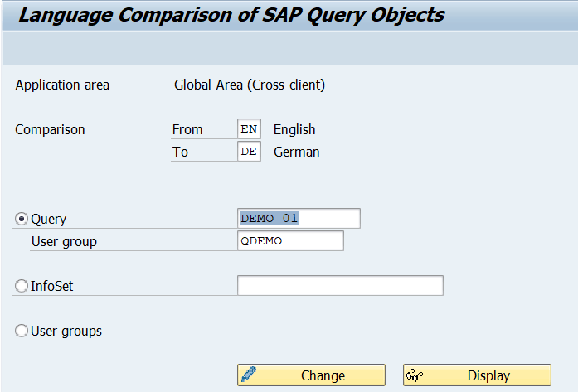Click the 'Global Area (Cross-client)' text
The image size is (578, 392).
[x=250, y=85]
